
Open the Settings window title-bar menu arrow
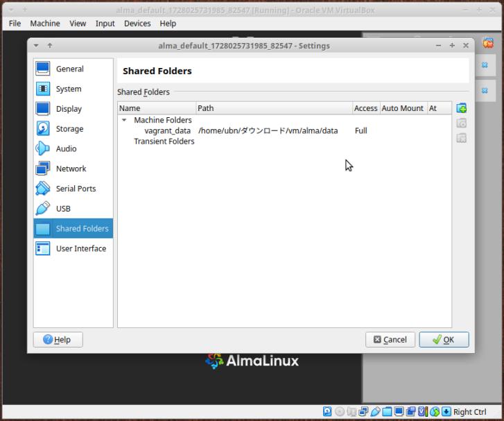tap(36, 45)
